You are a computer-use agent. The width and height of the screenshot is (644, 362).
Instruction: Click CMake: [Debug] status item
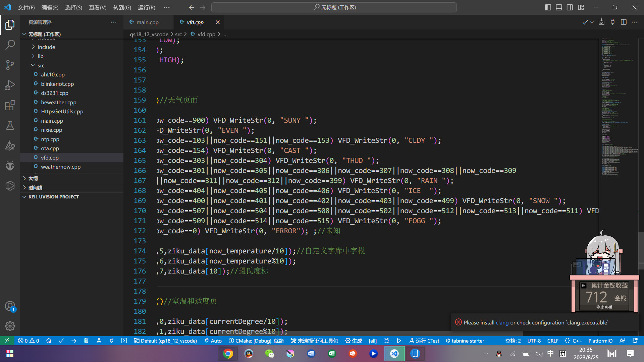click(256, 341)
